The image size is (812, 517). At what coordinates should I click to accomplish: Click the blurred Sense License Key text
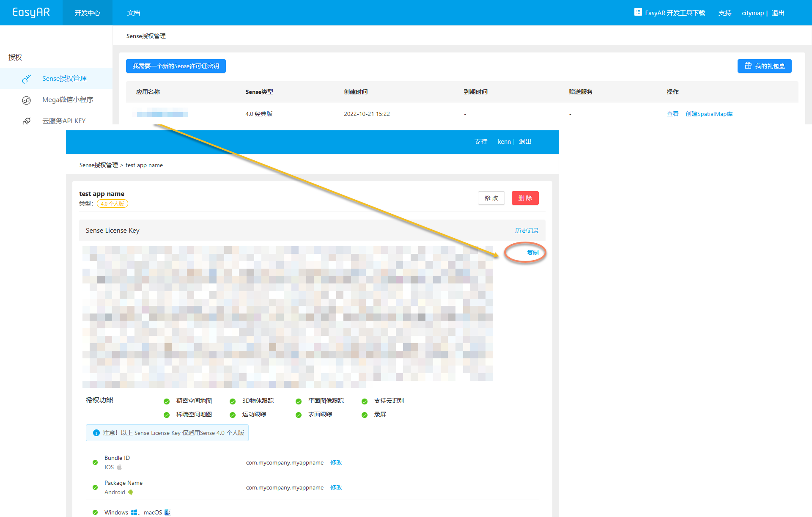click(288, 316)
